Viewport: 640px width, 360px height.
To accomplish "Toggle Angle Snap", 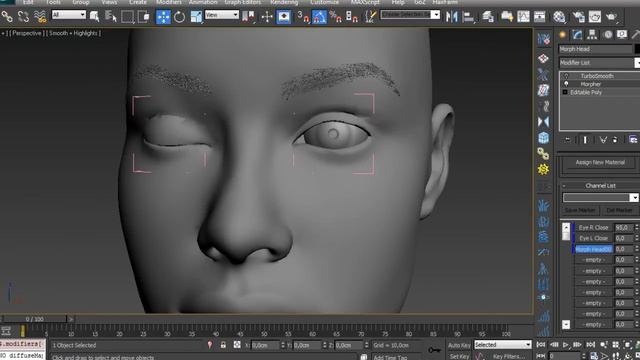I will (319, 17).
